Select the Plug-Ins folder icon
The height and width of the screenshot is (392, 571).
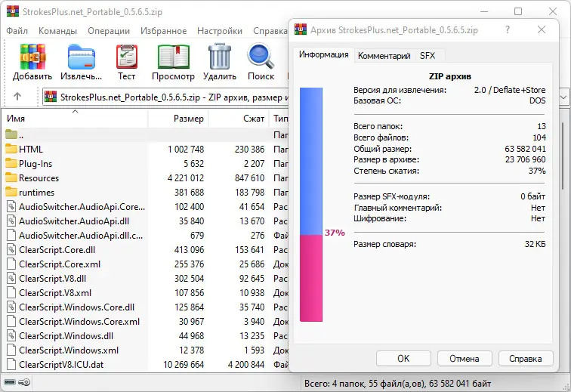11,163
